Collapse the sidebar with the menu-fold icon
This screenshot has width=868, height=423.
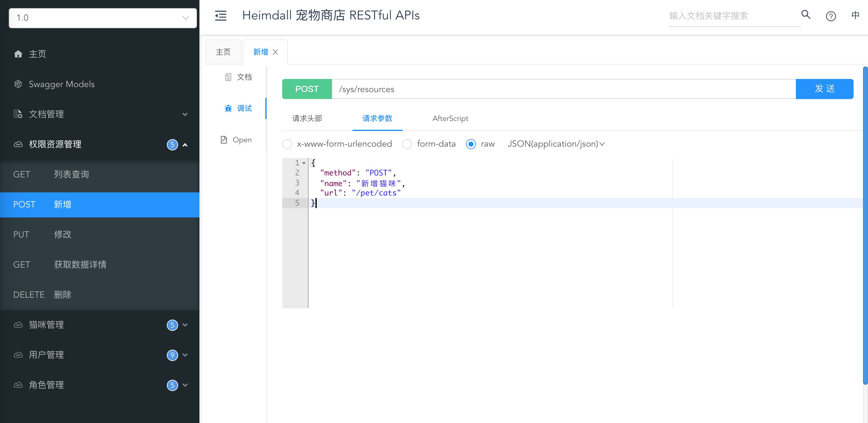coord(221,15)
